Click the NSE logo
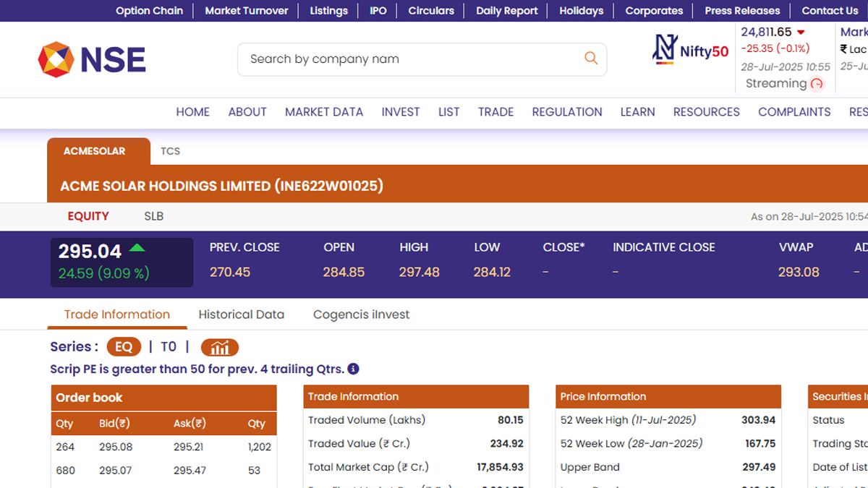 (x=92, y=59)
